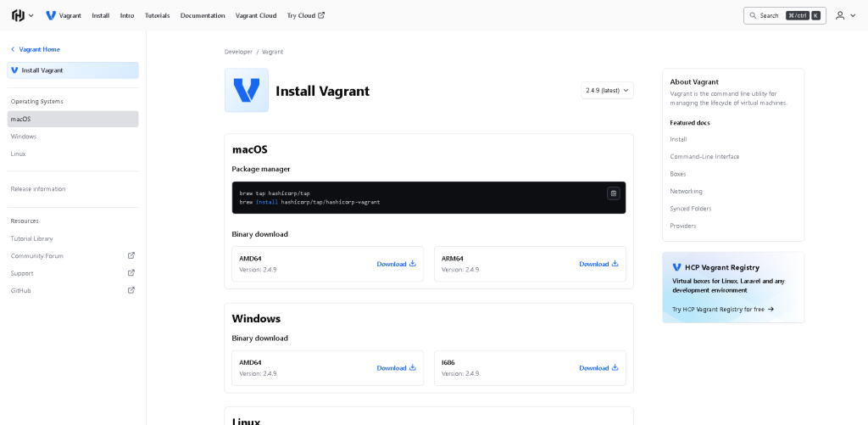Download Windows I686 binary
This screenshot has width=868, height=425.
598,368
